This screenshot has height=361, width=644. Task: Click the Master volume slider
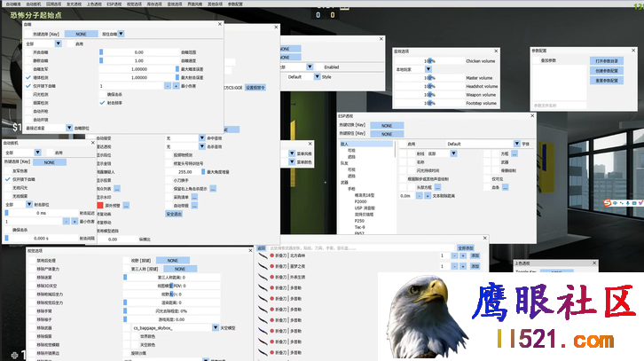point(429,78)
